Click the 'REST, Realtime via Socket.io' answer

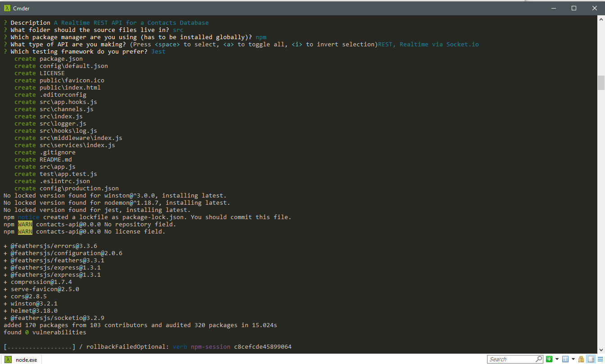pos(429,45)
